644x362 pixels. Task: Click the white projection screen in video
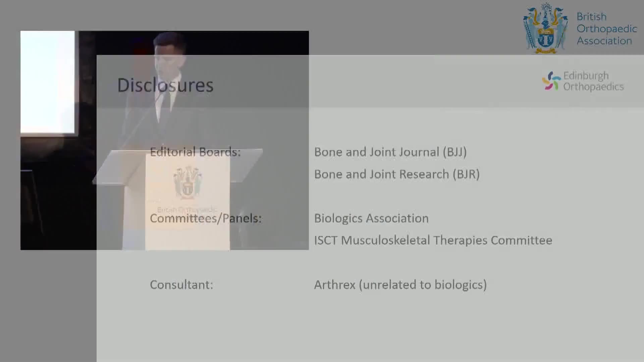coord(48,82)
